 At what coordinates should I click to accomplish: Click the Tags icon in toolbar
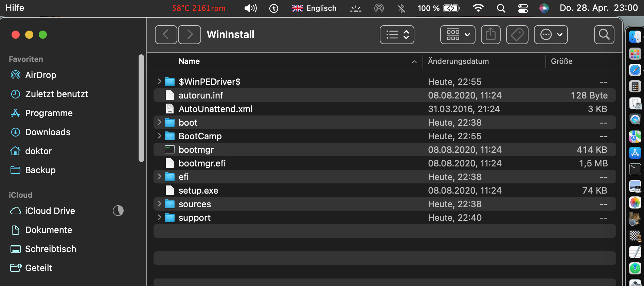coord(517,35)
